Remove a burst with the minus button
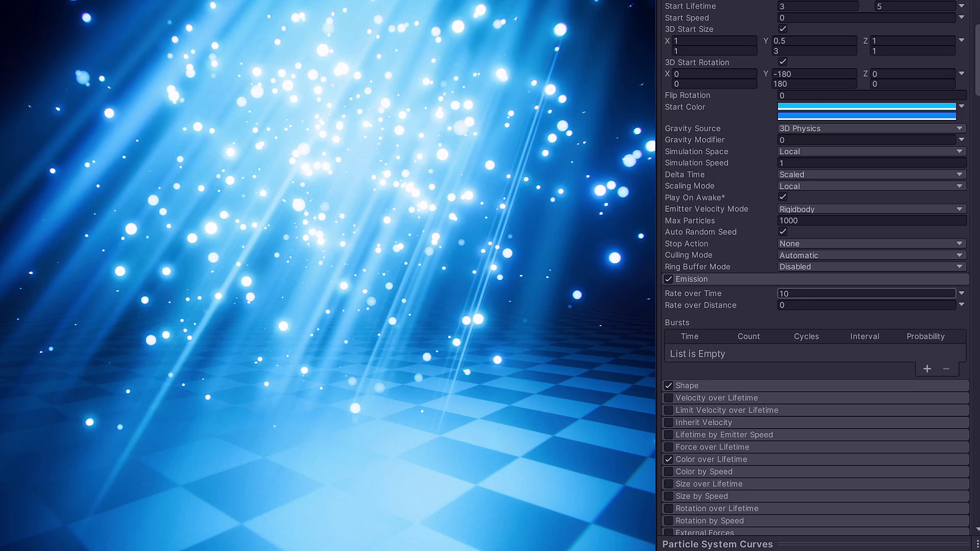This screenshot has height=551, width=980. (946, 369)
